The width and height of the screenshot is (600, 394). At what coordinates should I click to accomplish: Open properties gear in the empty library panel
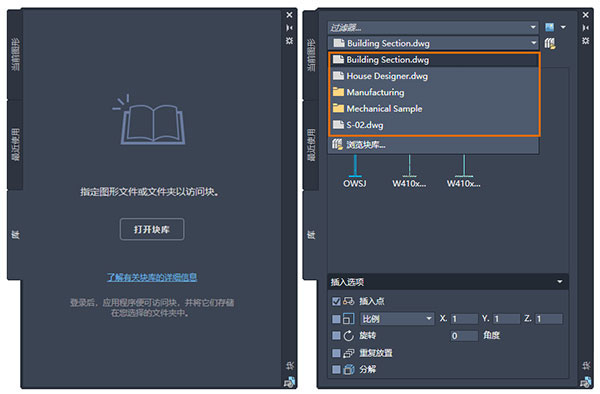click(289, 40)
